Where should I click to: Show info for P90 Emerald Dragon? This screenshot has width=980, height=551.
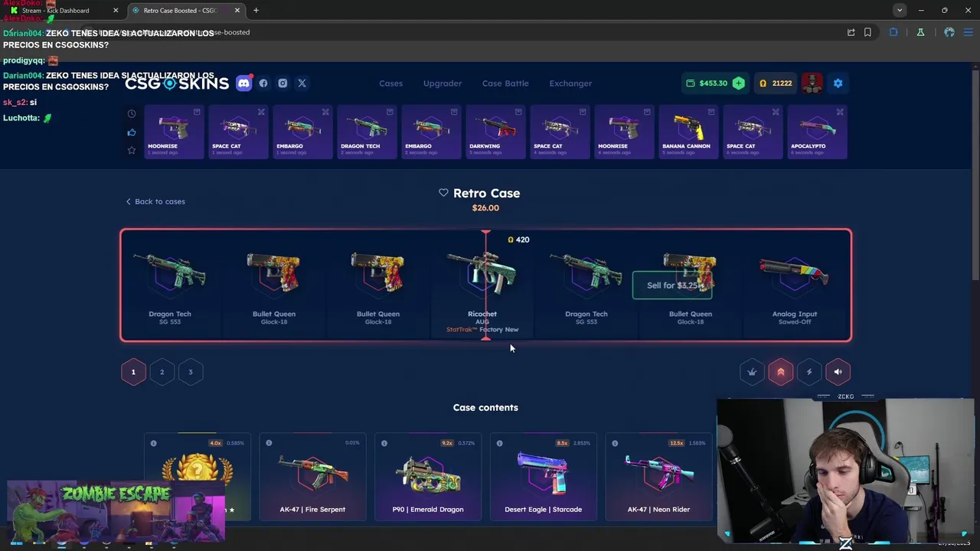[x=384, y=443]
